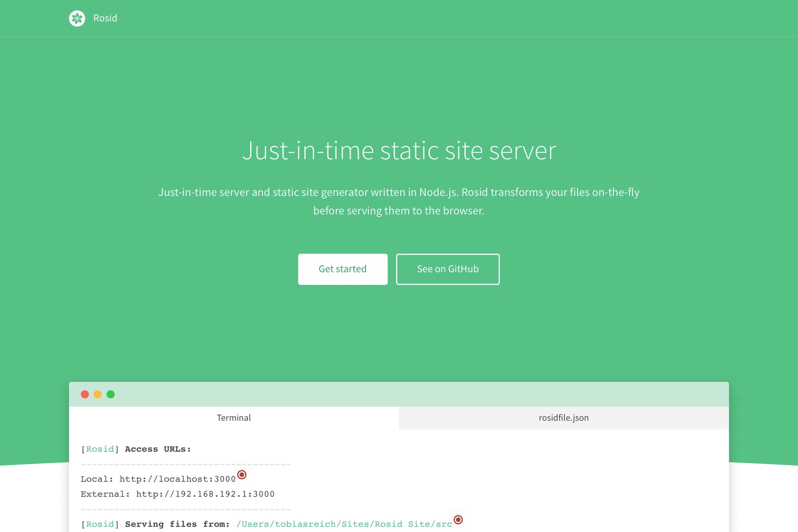Select the Rosid brand link in the navbar
The height and width of the screenshot is (532, 798).
click(105, 18)
